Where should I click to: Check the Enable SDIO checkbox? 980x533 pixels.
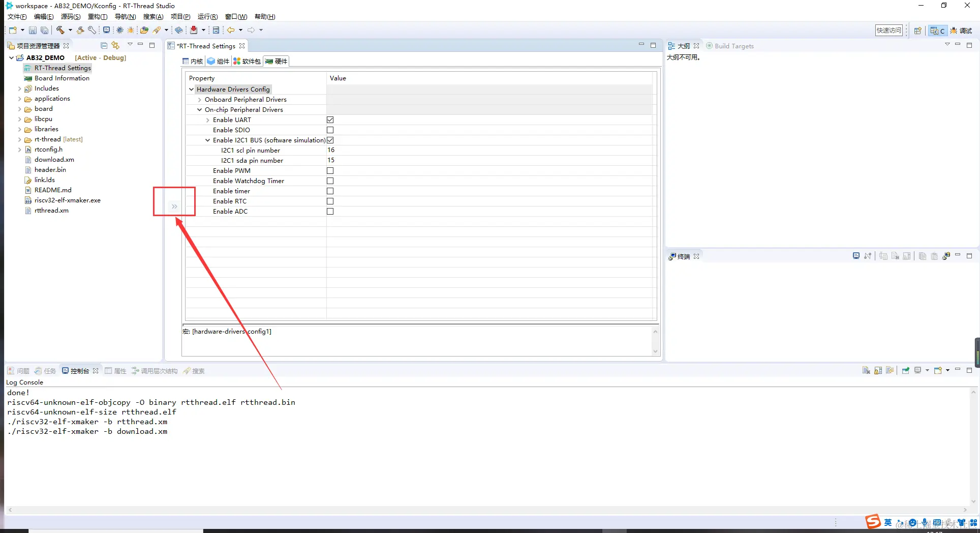pyautogui.click(x=330, y=130)
